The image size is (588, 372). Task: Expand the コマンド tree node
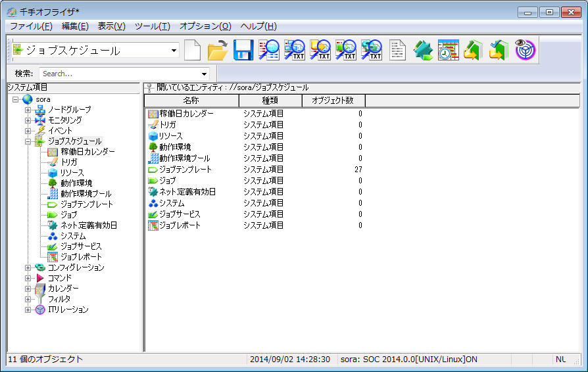pyautogui.click(x=28, y=278)
